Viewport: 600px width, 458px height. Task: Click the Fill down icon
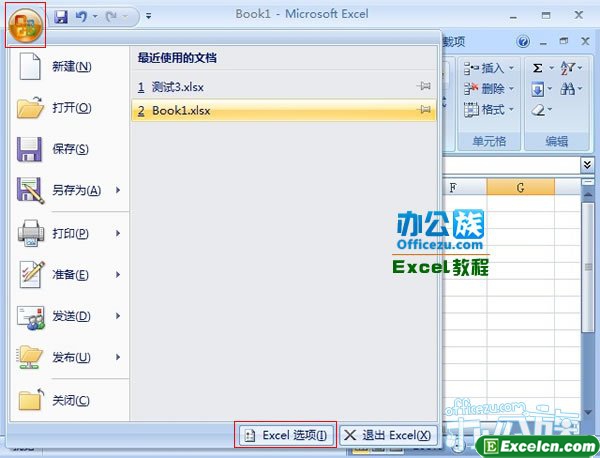point(538,90)
